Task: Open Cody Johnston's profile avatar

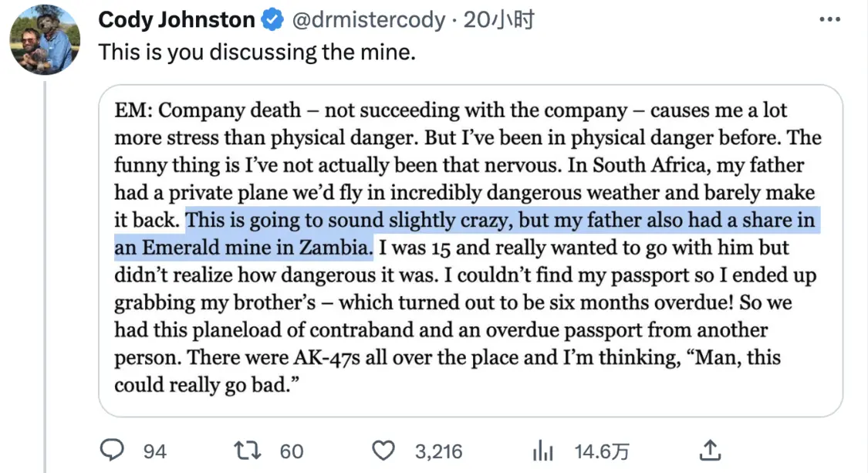Action: click(45, 40)
